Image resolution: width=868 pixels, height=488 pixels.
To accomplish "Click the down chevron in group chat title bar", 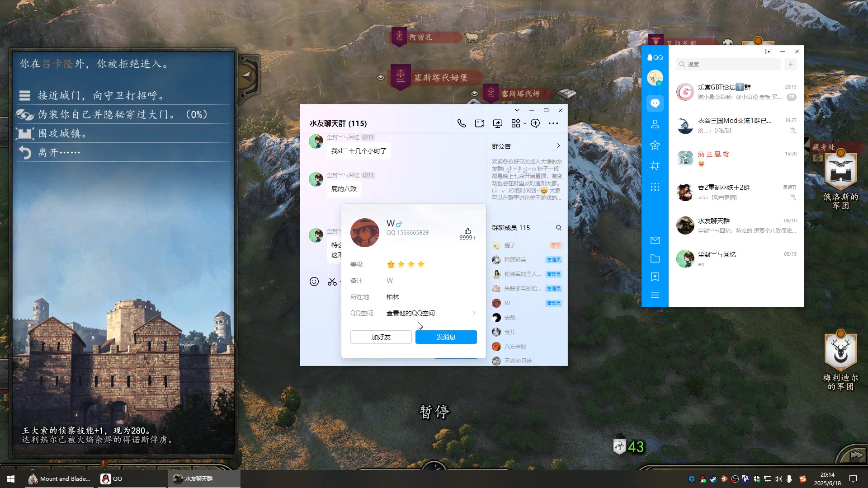I will [517, 110].
